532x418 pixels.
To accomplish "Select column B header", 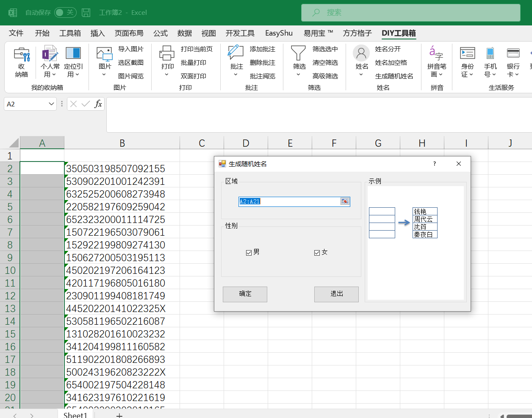I will click(x=122, y=143).
